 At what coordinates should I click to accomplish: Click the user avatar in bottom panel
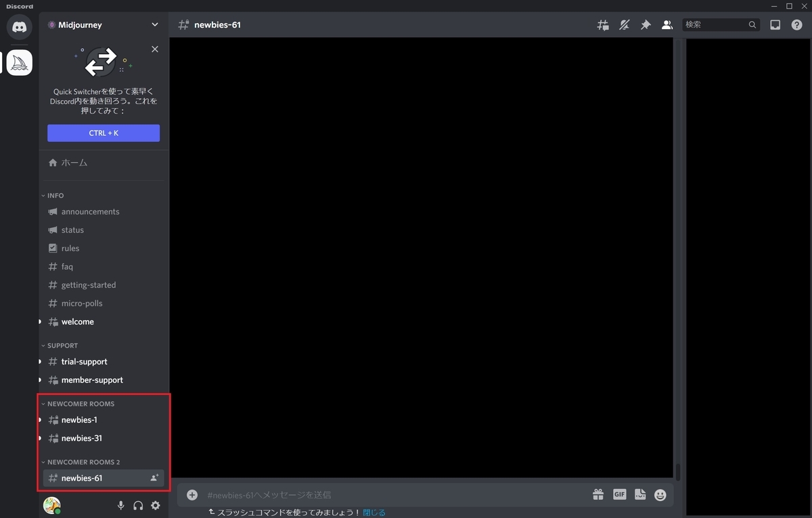click(51, 505)
